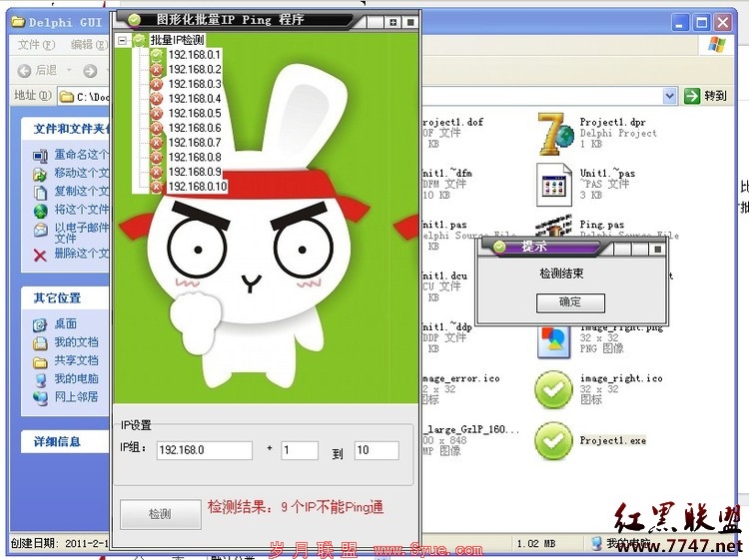
Task: Click the end range field showing 10
Action: 376,450
